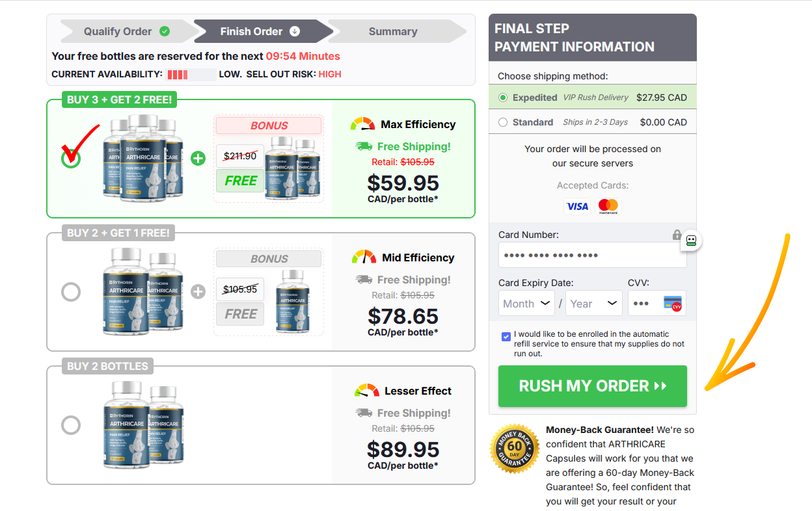Open the Year expiry dropdown

click(593, 304)
